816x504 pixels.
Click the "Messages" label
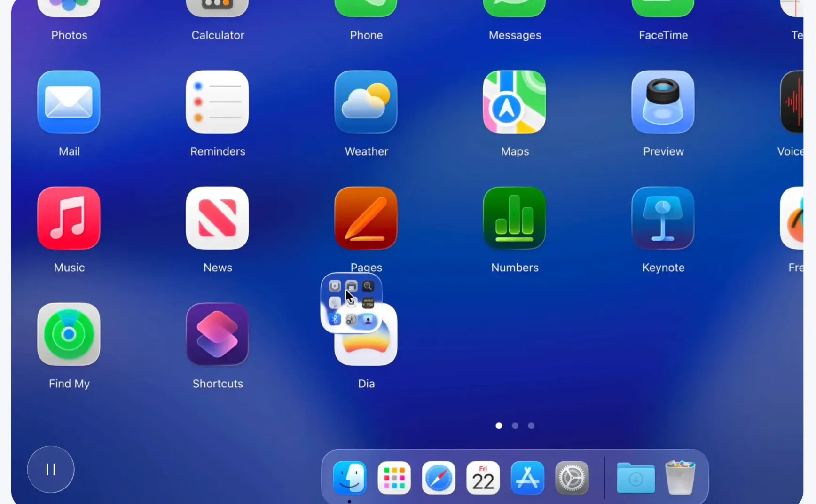point(515,35)
